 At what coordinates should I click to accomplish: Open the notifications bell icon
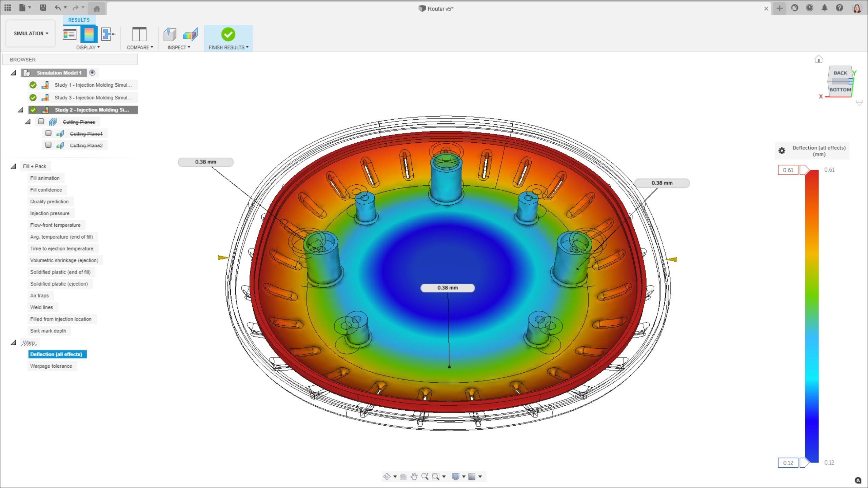825,8
